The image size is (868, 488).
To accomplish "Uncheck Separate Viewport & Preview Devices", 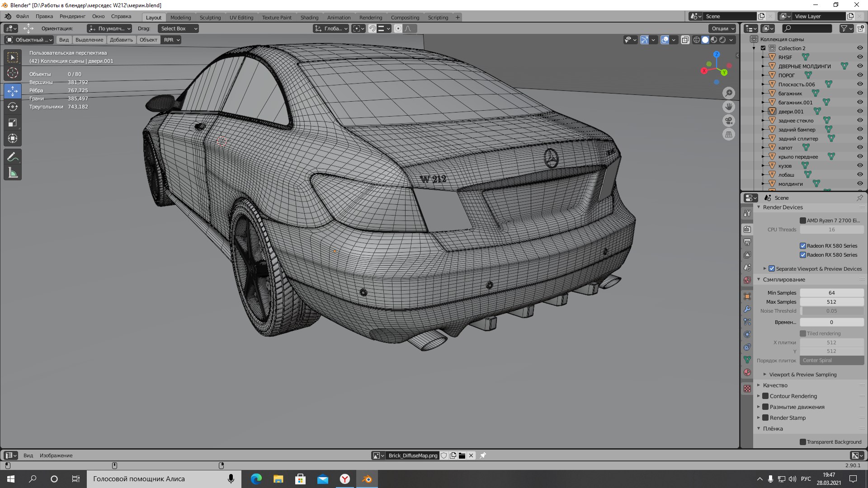I will coord(772,268).
